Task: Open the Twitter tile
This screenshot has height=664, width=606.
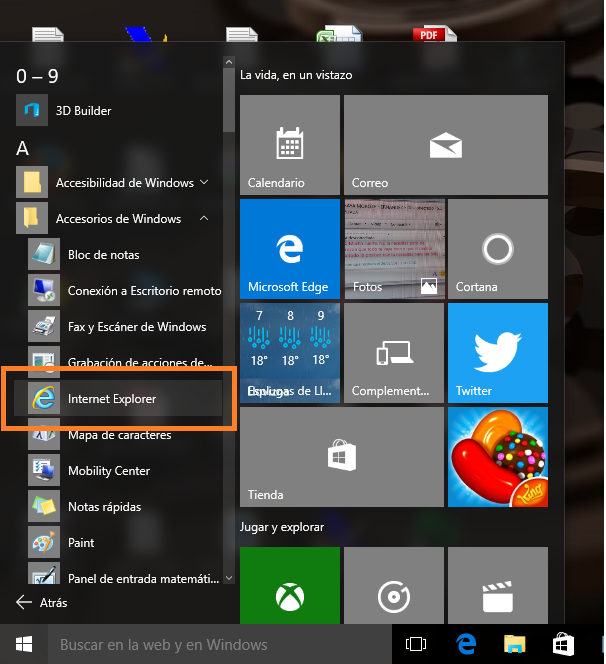Action: pyautogui.click(x=497, y=353)
